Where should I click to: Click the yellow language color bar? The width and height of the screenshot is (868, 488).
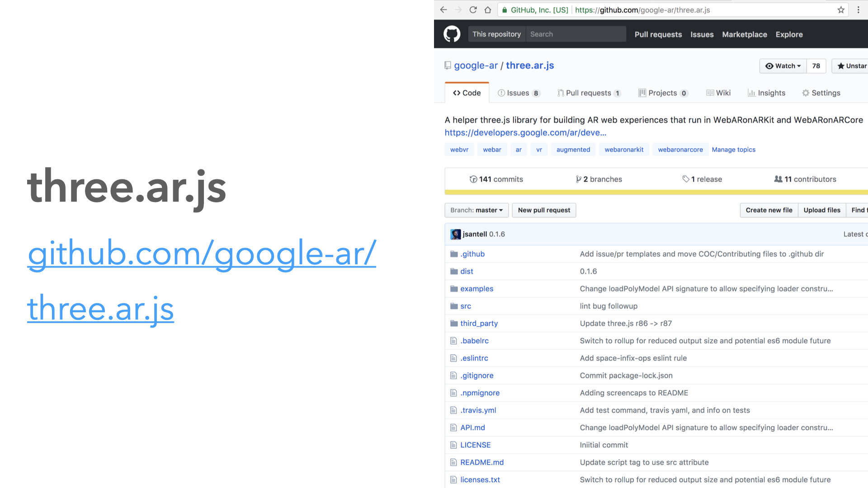point(656,192)
